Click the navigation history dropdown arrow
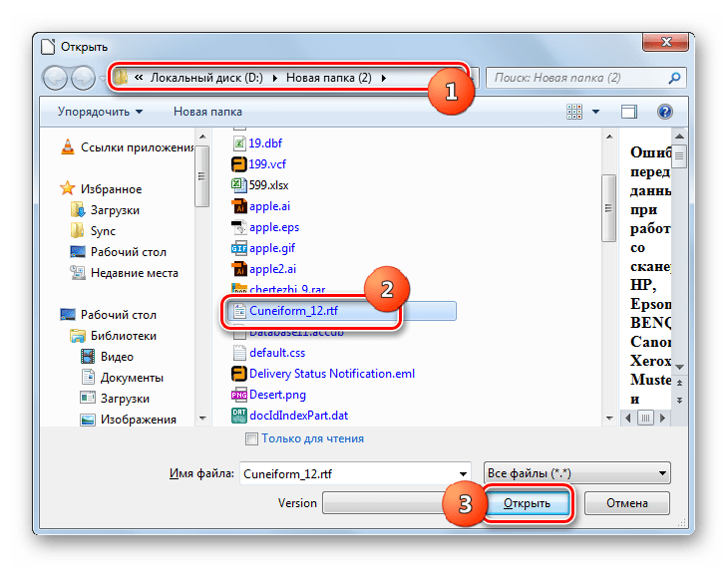The height and width of the screenshot is (568, 728). click(102, 79)
